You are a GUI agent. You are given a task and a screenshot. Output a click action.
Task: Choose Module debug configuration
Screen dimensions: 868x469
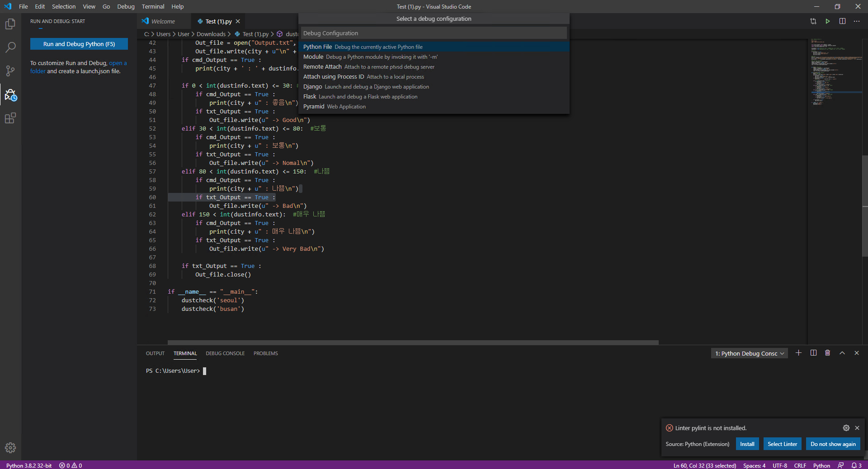coord(434,57)
